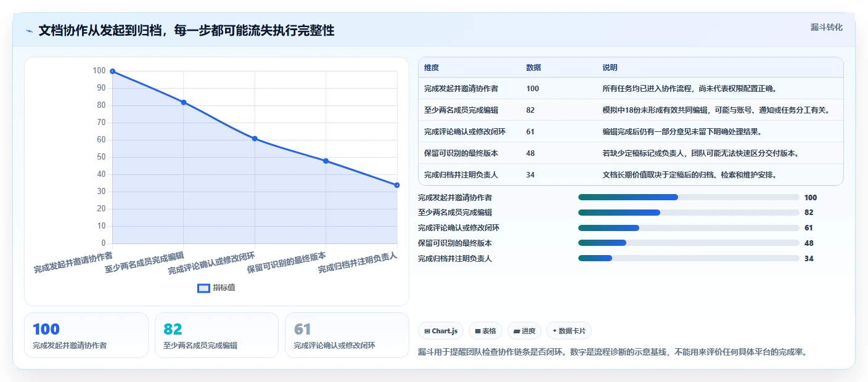Screen dimensions: 868x382
Task: Click the 维度 table column header
Action: click(432, 68)
